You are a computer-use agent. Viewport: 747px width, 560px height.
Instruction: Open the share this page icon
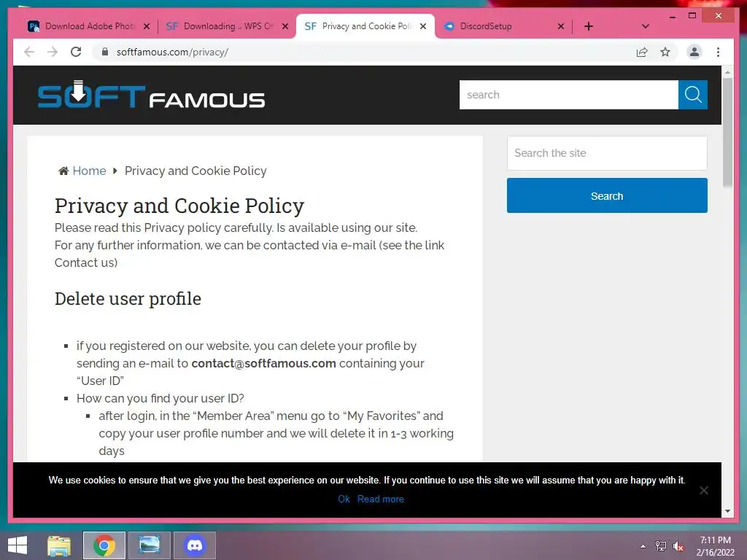coord(642,52)
